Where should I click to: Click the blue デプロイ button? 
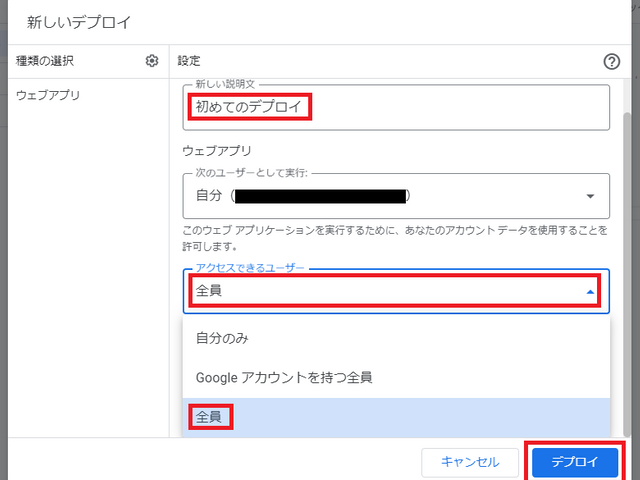tap(575, 462)
